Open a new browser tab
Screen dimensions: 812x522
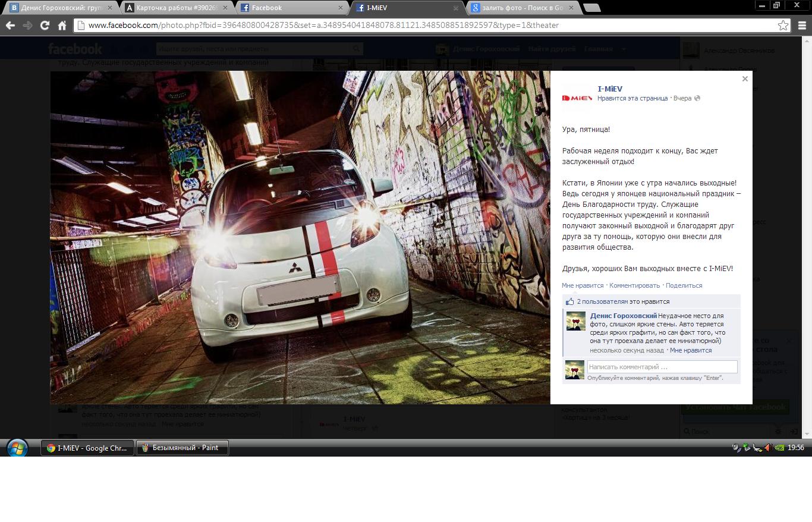pos(591,8)
